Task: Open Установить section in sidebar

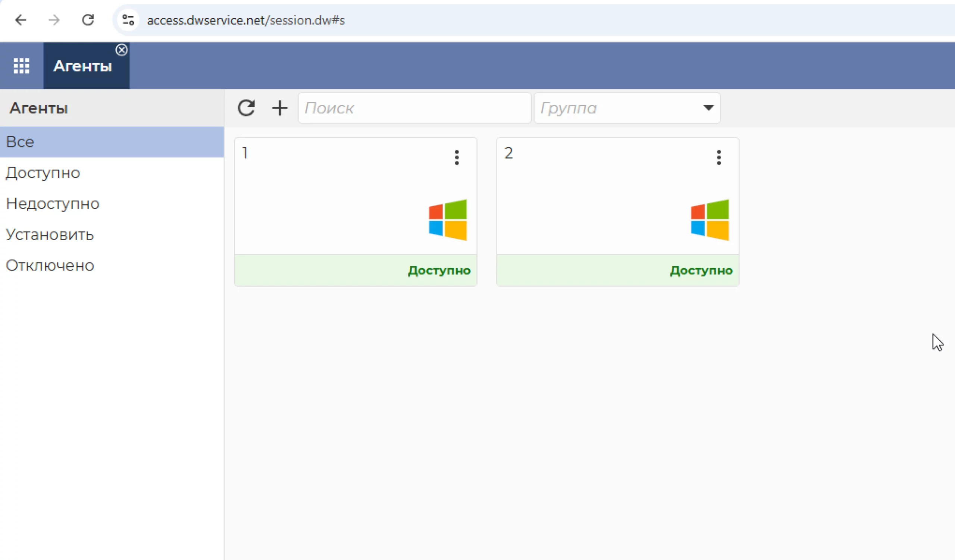Action: coord(50,235)
